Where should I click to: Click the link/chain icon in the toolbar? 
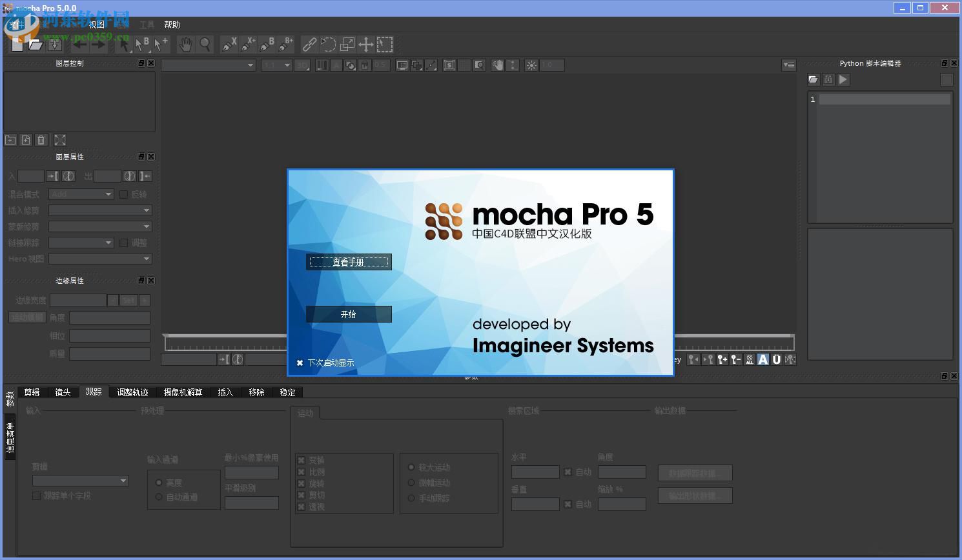[x=309, y=45]
